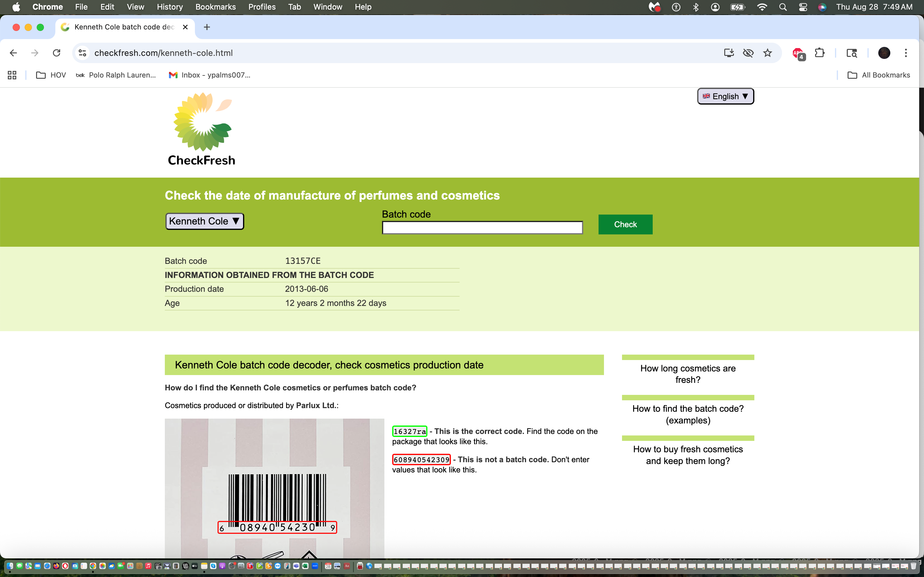Open the History menu
Viewport: 924px width, 577px height.
click(x=170, y=7)
